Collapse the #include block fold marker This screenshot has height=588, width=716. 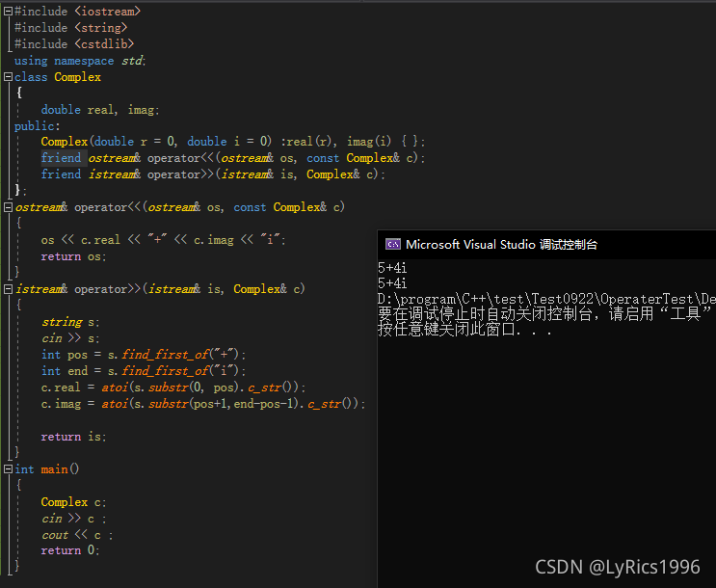[x=8, y=12]
